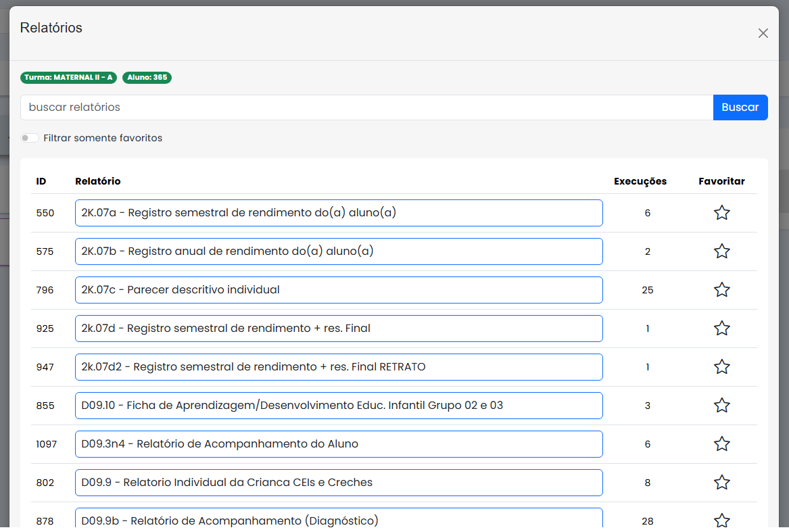
Task: Star the 2K.07b Registro anual report
Action: [x=721, y=251]
